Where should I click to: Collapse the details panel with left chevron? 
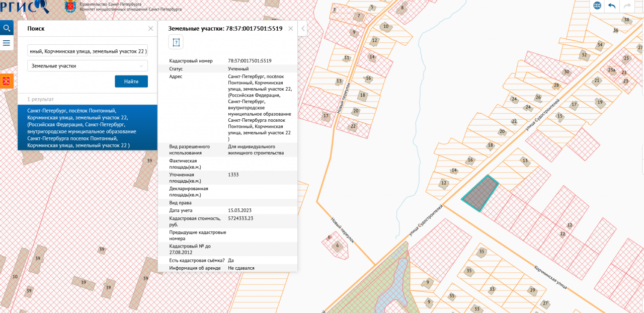tap(303, 29)
